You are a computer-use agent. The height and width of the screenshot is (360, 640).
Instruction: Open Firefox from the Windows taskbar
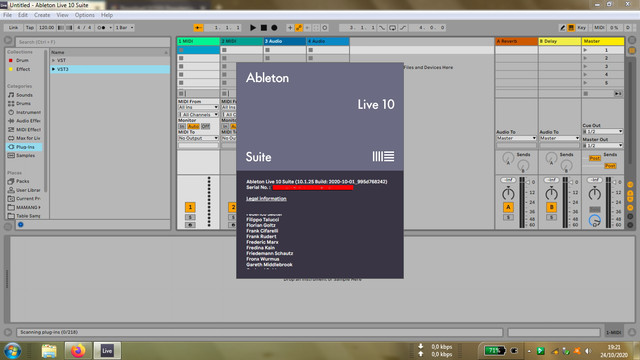click(x=78, y=351)
